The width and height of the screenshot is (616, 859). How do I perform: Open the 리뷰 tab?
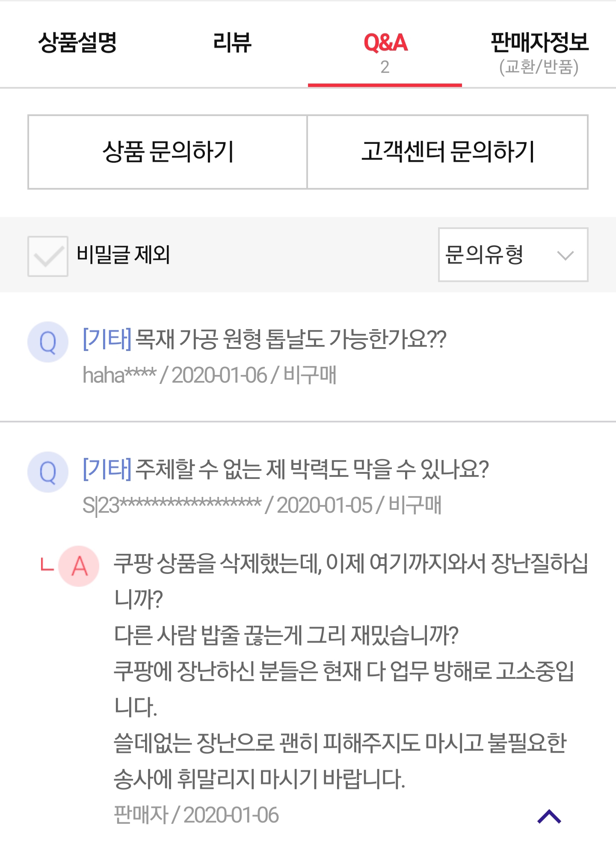tap(232, 43)
